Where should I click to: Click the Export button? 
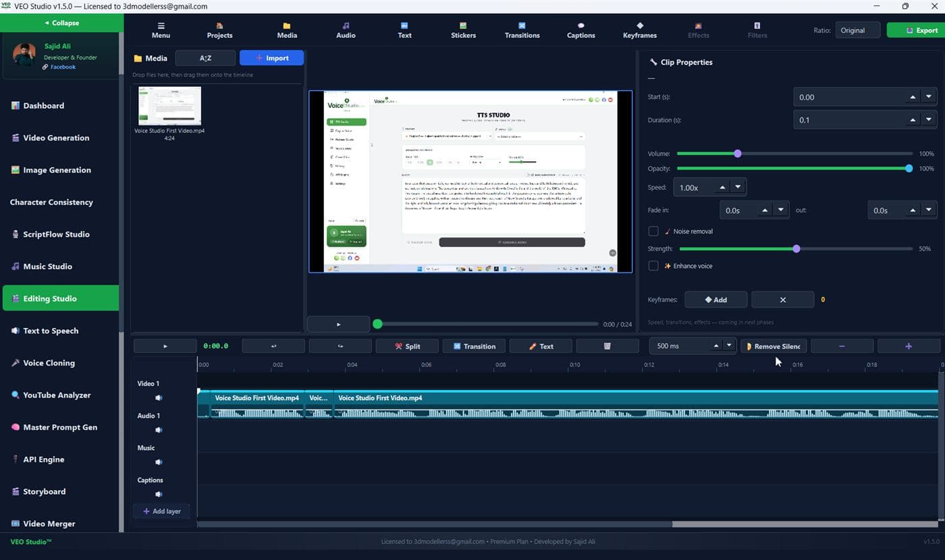click(x=915, y=30)
